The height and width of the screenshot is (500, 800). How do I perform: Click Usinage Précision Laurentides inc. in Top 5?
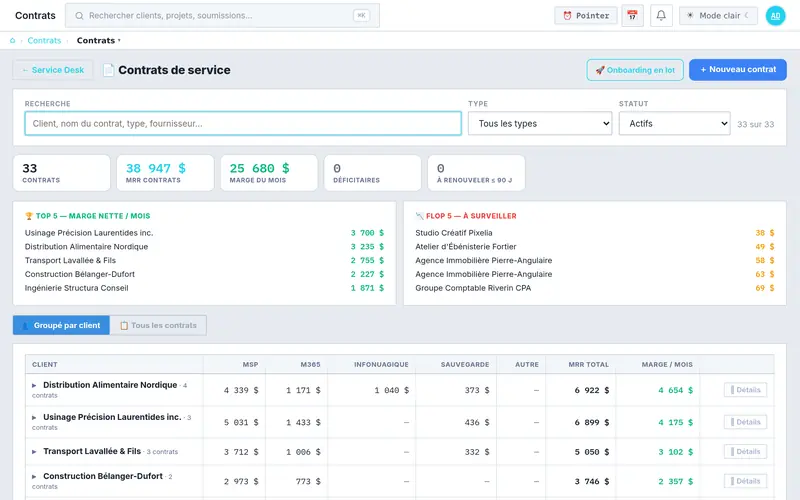click(89, 233)
